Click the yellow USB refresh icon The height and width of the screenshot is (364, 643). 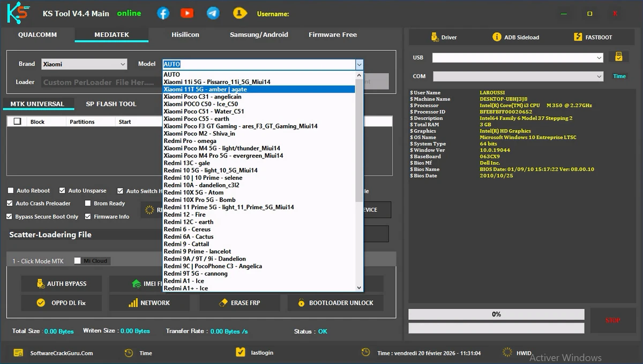(x=618, y=57)
